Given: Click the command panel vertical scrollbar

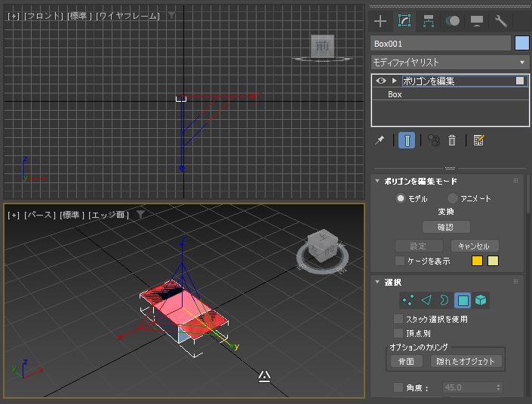Looking at the screenshot, I should (528, 194).
